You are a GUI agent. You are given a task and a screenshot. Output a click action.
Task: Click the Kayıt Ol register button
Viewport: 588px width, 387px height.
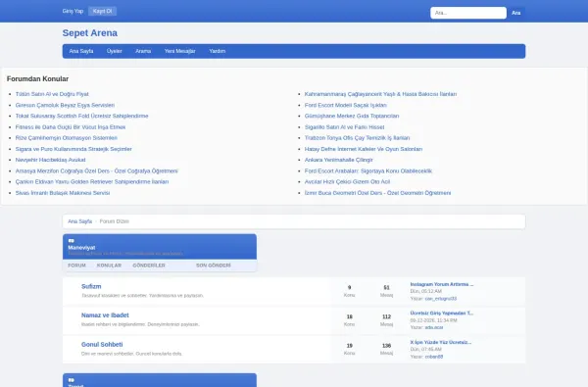[x=102, y=11]
